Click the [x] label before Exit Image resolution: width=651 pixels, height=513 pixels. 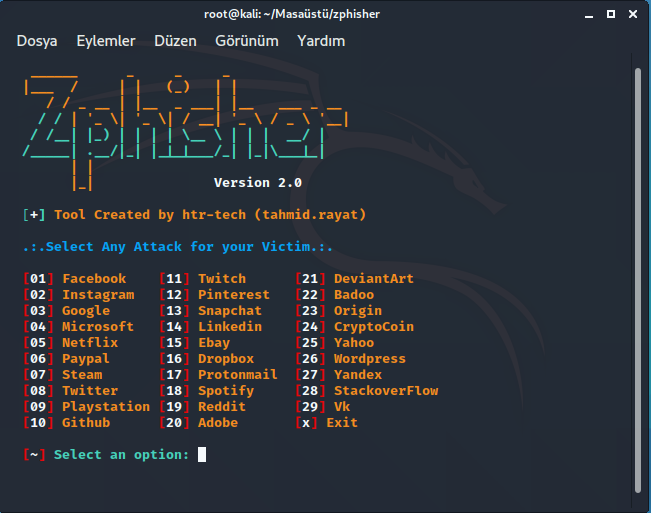pyautogui.click(x=306, y=423)
